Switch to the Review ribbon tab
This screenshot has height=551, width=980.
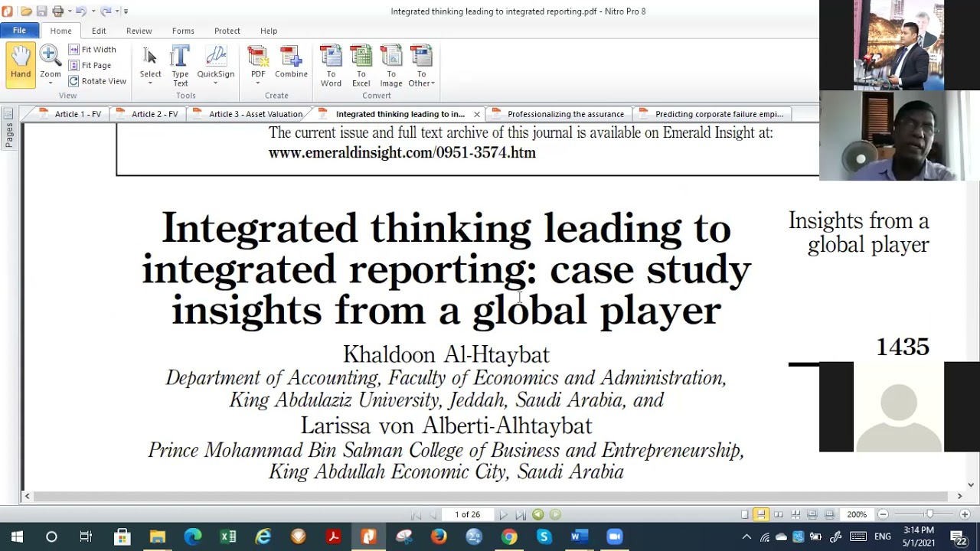[x=139, y=31]
